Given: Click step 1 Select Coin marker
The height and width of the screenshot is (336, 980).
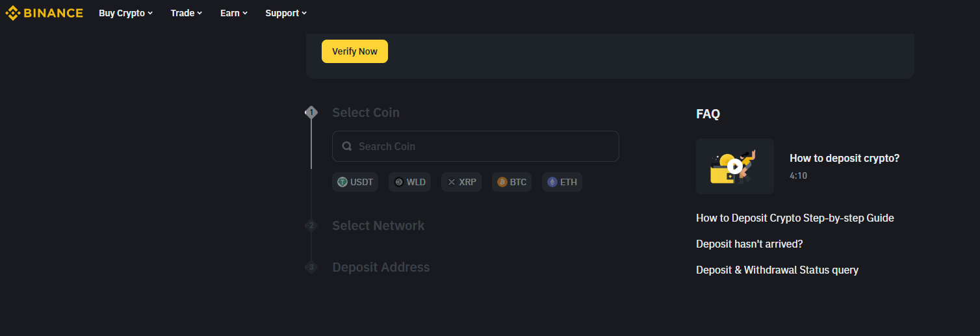Looking at the screenshot, I should click(x=311, y=112).
